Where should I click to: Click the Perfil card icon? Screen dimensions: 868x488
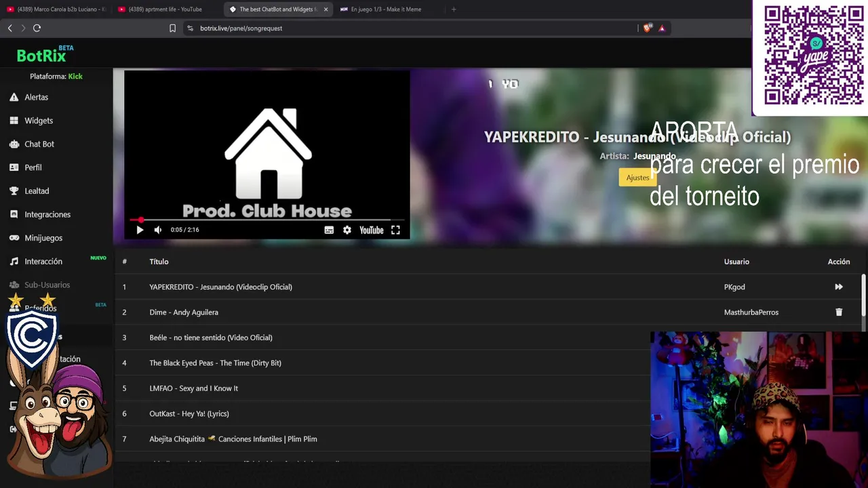click(x=14, y=167)
